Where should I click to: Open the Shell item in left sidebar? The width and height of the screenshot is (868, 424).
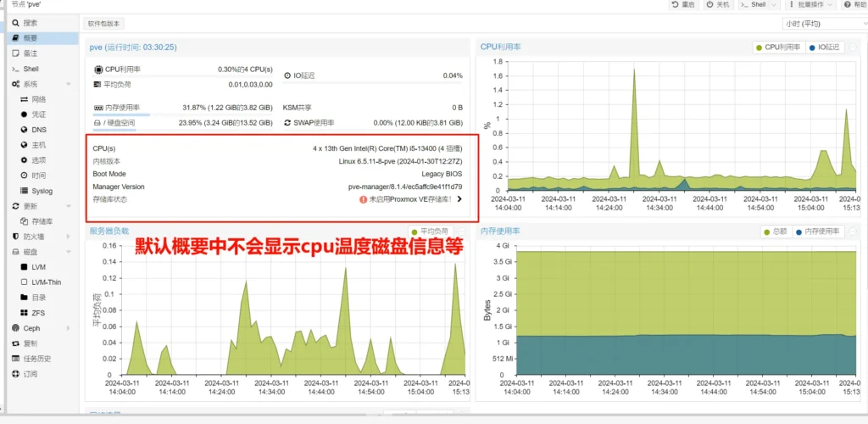(x=30, y=69)
